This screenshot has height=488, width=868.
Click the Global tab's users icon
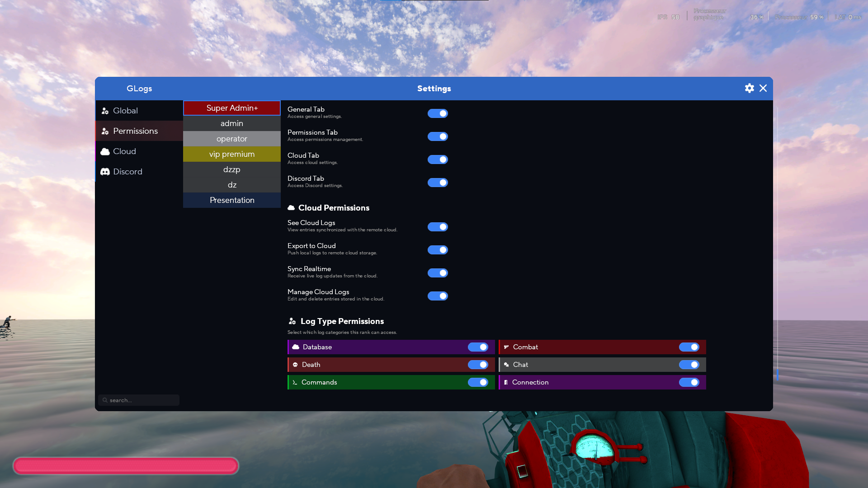pos(105,111)
